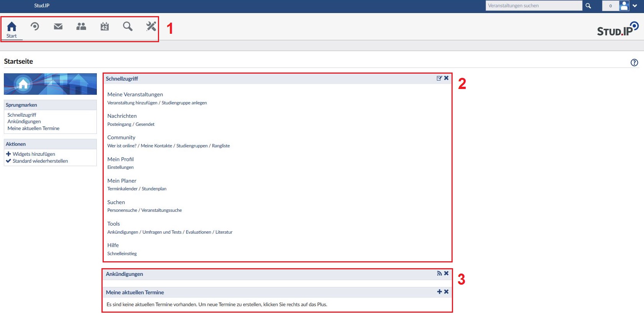Viewport: 644px width, 315px height.
Task: Open the Community people icon
Action: point(81,26)
